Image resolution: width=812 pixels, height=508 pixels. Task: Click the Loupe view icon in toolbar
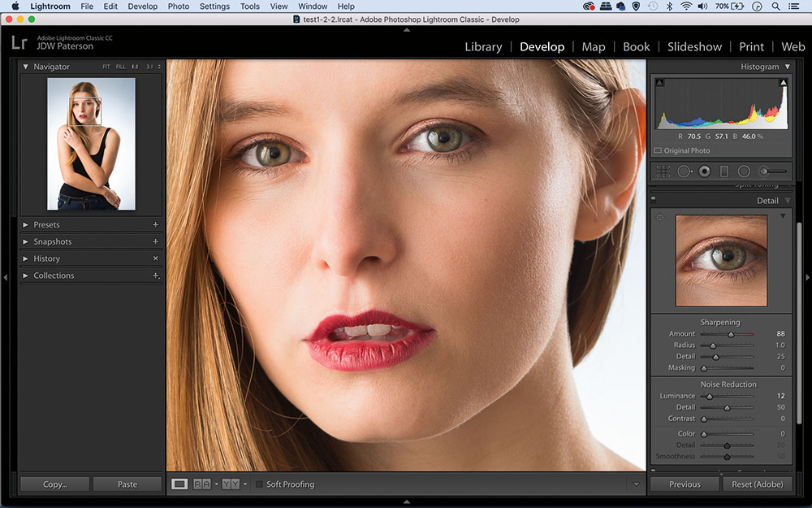point(179,484)
